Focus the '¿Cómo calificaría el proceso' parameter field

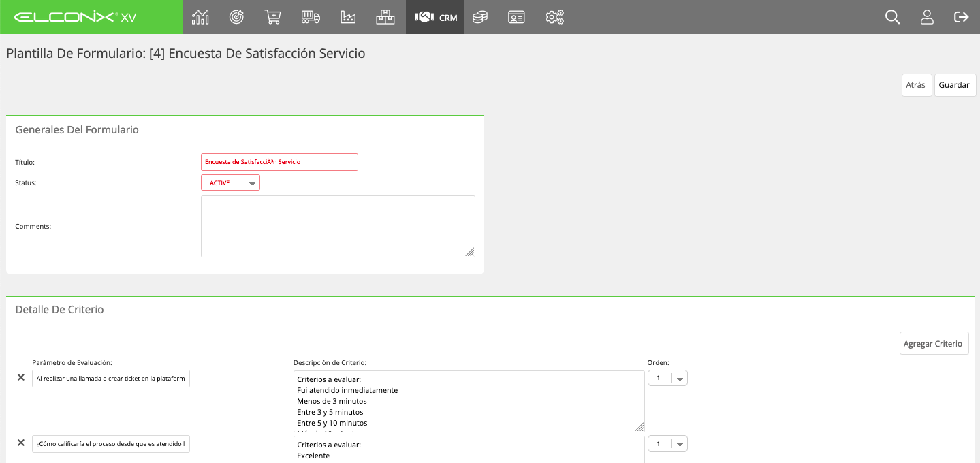point(111,444)
